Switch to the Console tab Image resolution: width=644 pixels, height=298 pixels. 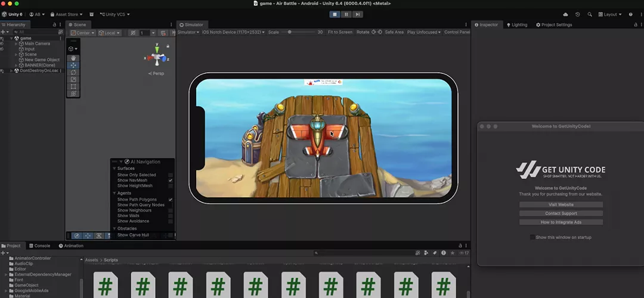(39, 246)
